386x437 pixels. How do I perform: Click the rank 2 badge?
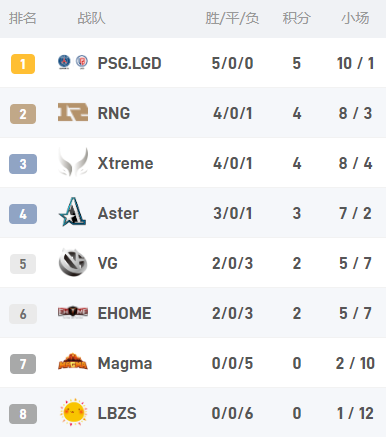(x=23, y=114)
